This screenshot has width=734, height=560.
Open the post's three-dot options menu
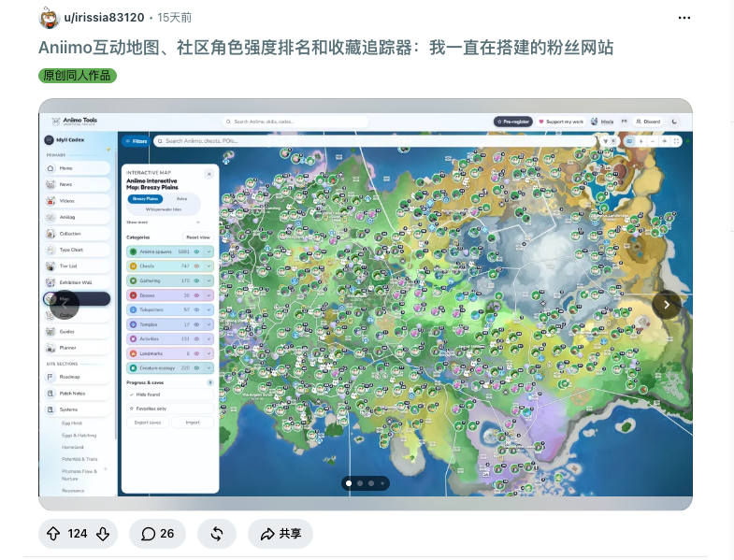tap(684, 18)
